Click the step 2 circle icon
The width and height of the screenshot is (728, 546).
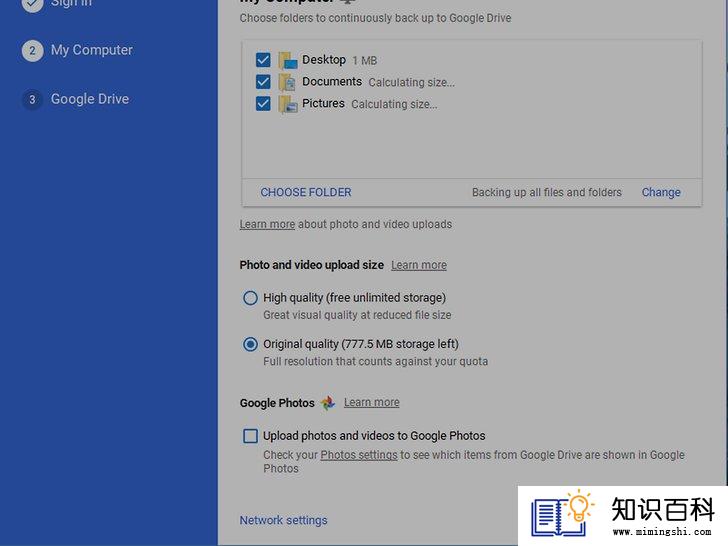[x=32, y=50]
